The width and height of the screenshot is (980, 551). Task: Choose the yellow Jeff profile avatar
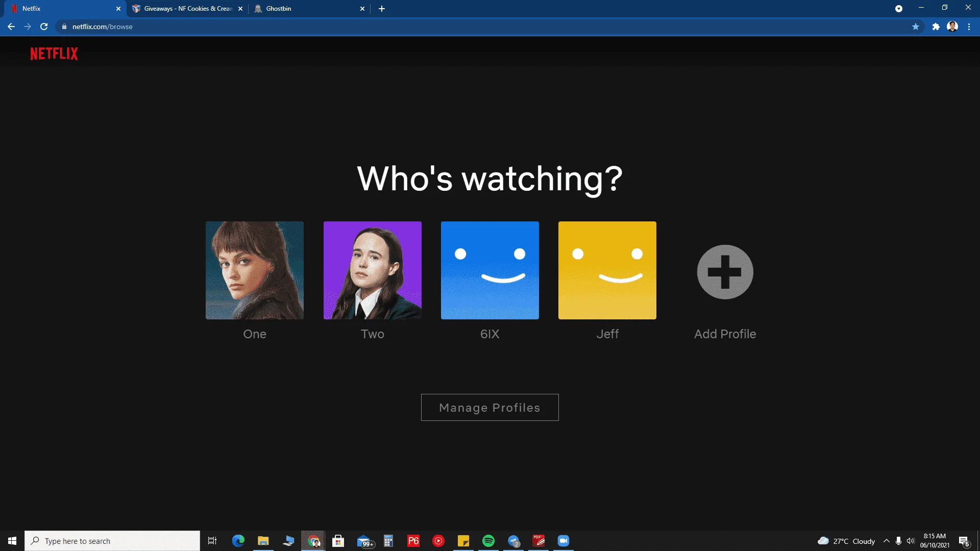tap(607, 270)
